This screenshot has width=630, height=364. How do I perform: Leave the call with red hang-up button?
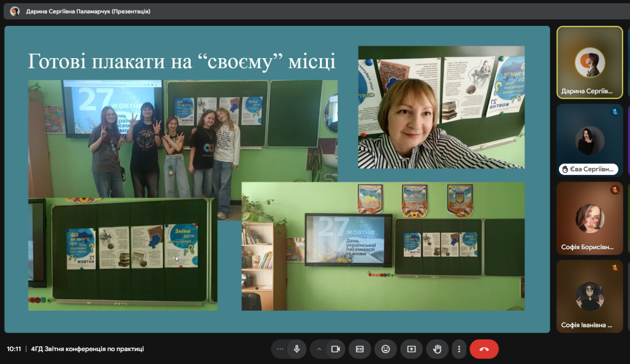(484, 349)
